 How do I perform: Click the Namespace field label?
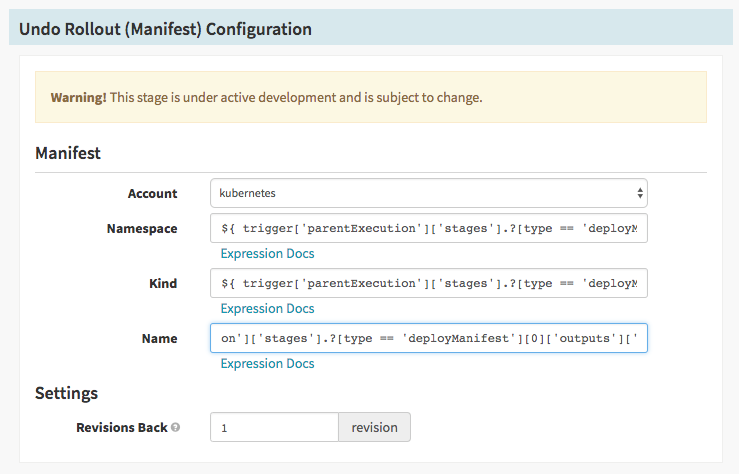142,228
